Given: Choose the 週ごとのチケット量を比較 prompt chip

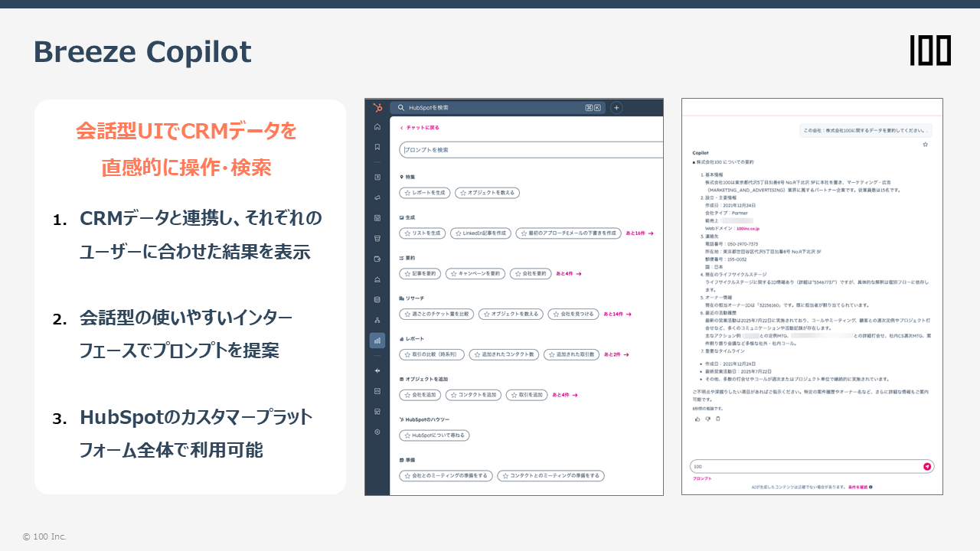Looking at the screenshot, I should click(437, 314).
